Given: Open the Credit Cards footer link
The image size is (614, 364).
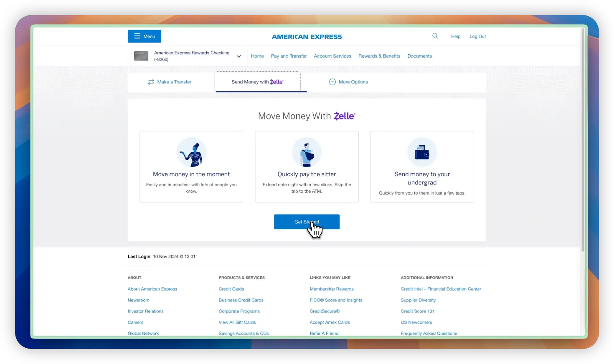Looking at the screenshot, I should [x=231, y=289].
